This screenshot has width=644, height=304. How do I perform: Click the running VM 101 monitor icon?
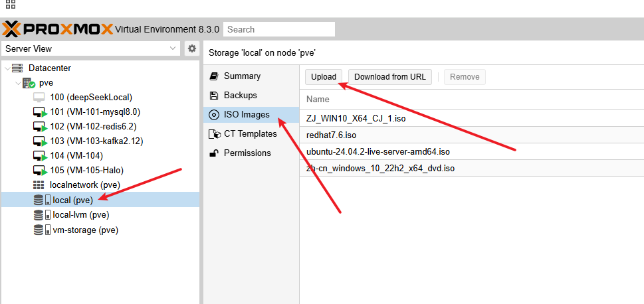coord(39,112)
